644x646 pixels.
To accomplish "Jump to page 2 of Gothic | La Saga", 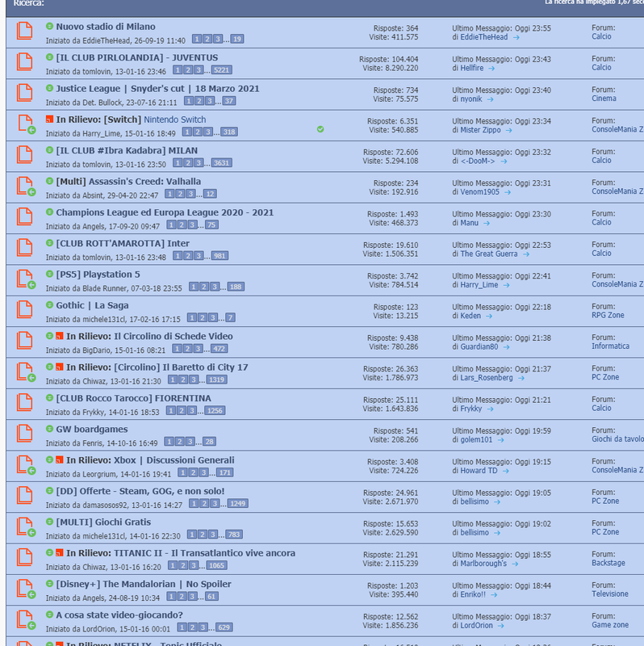I will (x=203, y=317).
